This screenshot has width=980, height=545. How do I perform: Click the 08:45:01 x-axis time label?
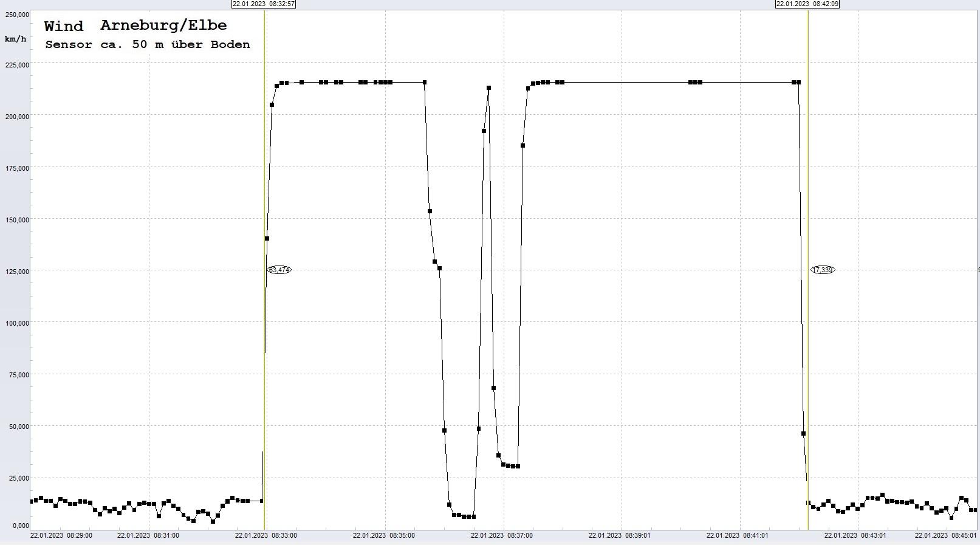click(946, 535)
